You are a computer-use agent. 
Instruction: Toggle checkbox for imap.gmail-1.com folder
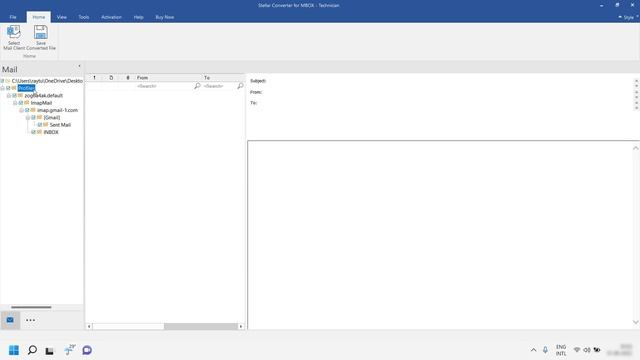27,110
